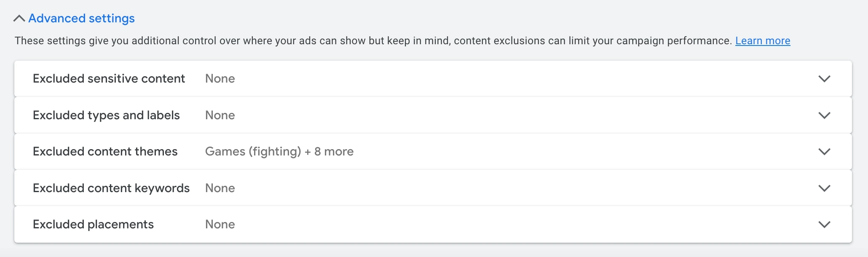The width and height of the screenshot is (868, 257).
Task: Click the Excluded content keywords label
Action: 111,188
